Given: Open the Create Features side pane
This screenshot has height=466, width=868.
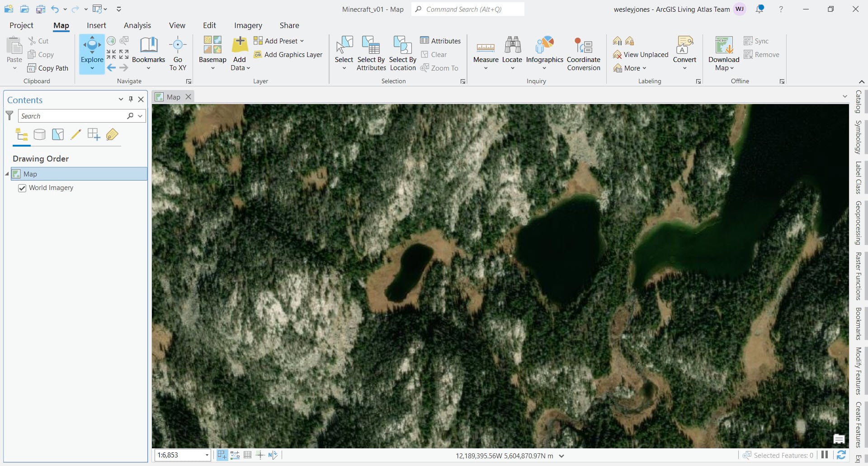Looking at the screenshot, I should coord(858,424).
